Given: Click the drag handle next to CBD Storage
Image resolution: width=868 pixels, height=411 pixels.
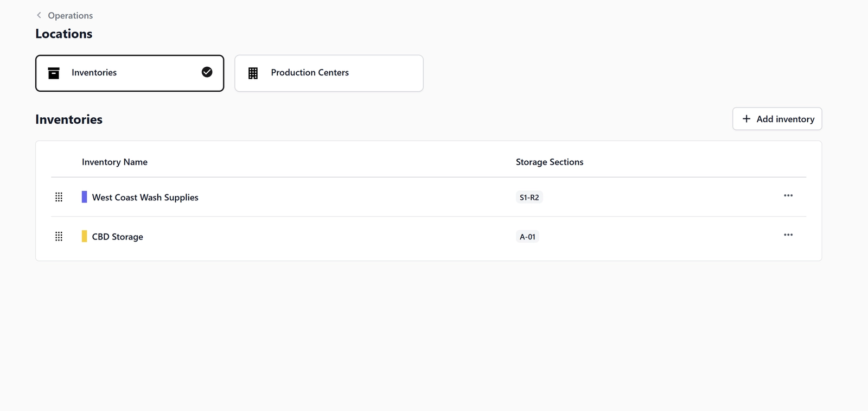Looking at the screenshot, I should [x=59, y=236].
